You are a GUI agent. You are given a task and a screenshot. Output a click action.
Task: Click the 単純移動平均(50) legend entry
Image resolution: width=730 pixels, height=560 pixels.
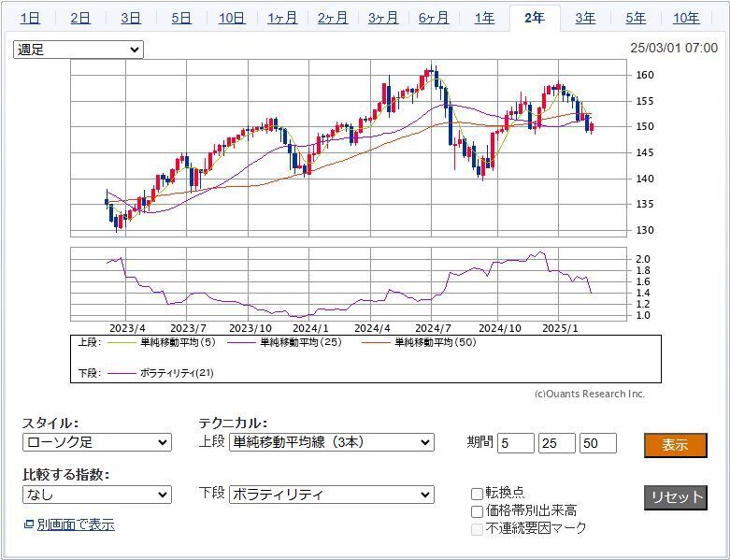pos(436,342)
